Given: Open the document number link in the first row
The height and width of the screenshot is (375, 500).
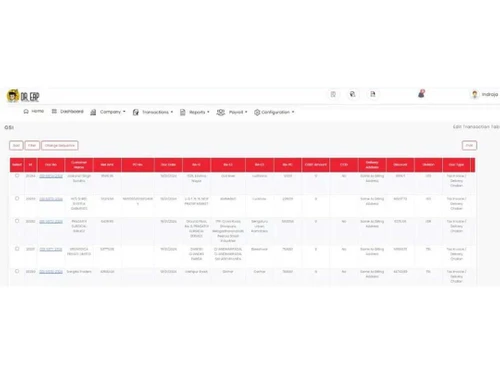Looking at the screenshot, I should click(51, 176).
